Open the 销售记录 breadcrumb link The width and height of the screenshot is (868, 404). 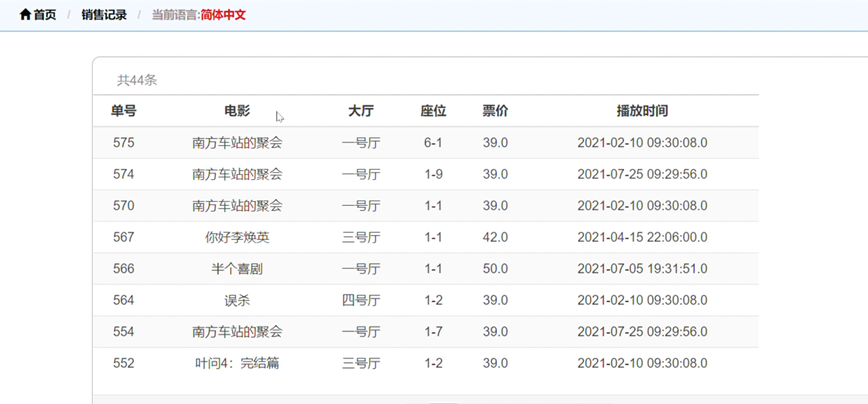(x=104, y=14)
